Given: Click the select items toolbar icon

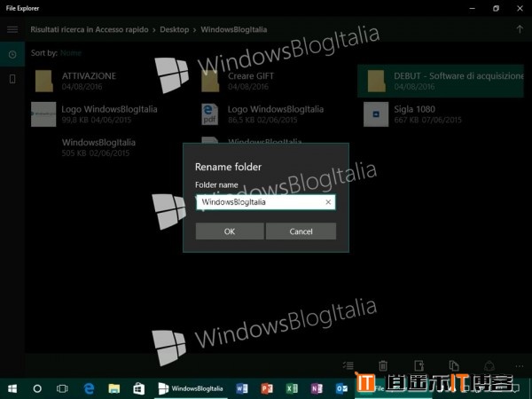Looking at the screenshot, I should [x=348, y=365].
